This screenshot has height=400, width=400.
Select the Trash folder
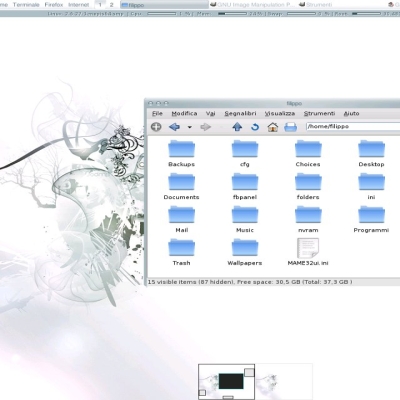click(181, 252)
